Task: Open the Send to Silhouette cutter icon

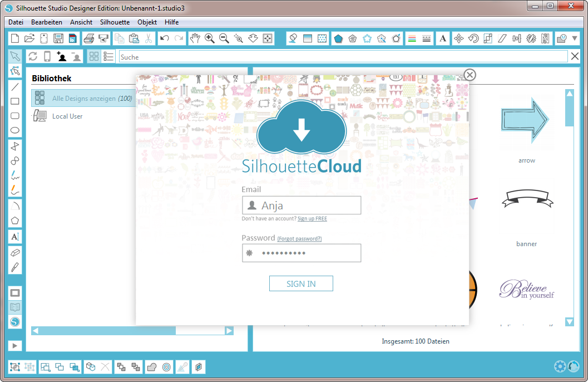Action: pos(103,38)
